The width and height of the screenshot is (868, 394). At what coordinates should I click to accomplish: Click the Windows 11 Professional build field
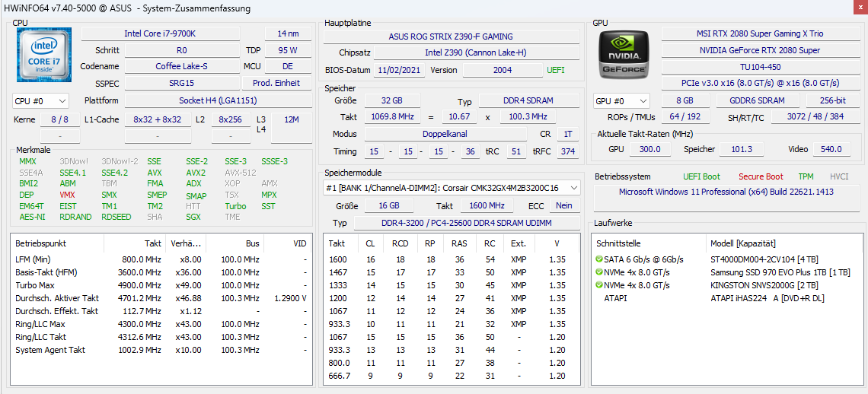point(726,199)
